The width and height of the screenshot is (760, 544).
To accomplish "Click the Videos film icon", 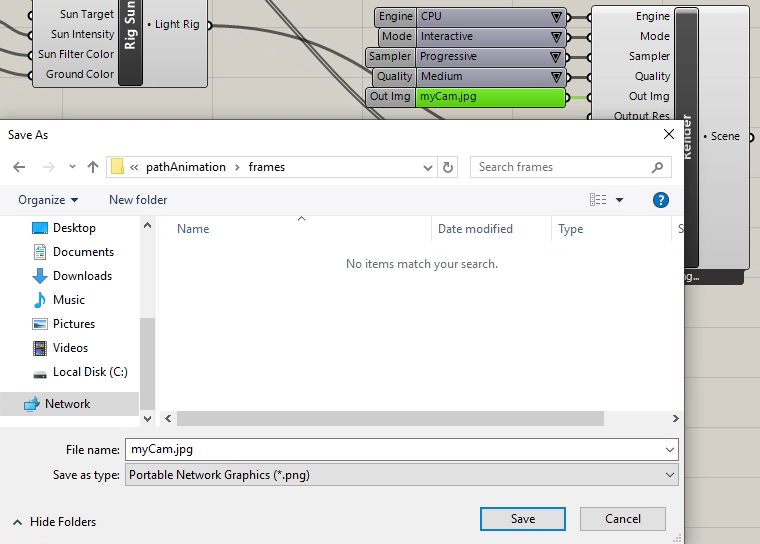I will [40, 348].
